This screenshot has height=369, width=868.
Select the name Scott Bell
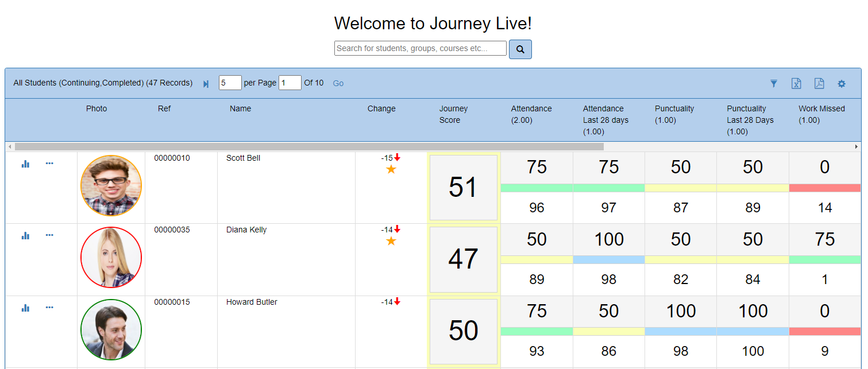click(x=243, y=158)
